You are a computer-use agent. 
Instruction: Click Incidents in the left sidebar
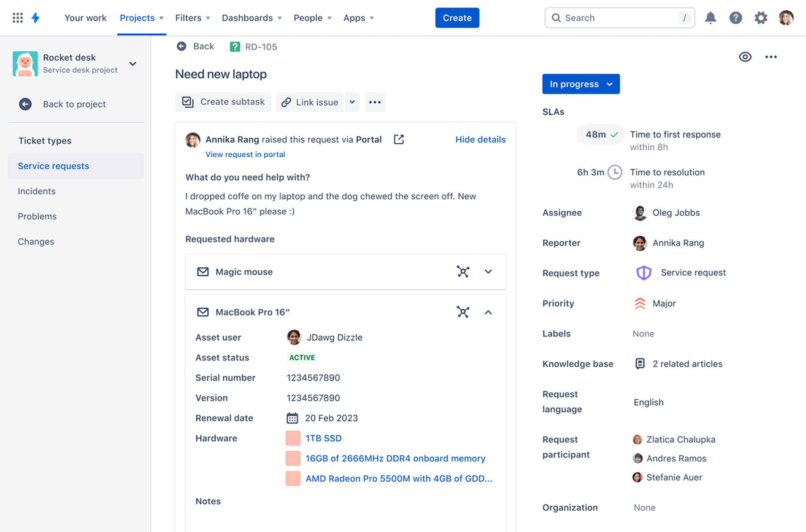click(x=36, y=190)
